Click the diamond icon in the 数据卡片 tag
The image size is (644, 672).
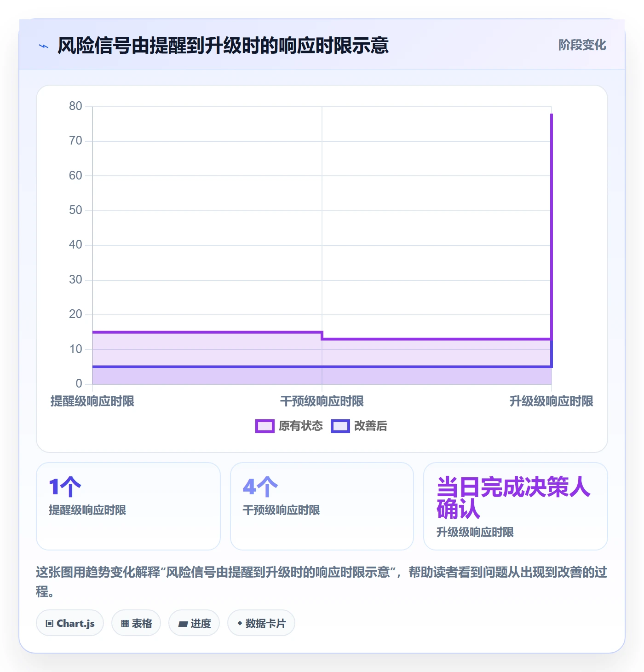pyautogui.click(x=240, y=623)
